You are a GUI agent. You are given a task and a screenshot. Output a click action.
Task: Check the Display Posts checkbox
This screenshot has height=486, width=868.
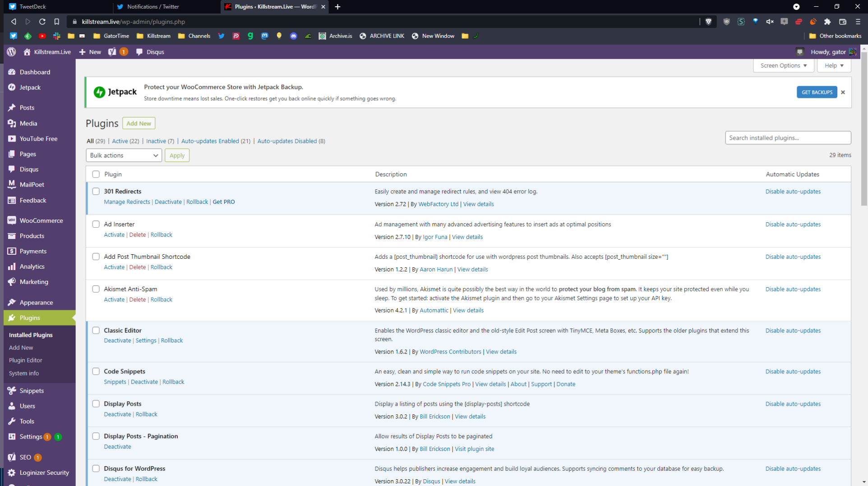coord(96,404)
